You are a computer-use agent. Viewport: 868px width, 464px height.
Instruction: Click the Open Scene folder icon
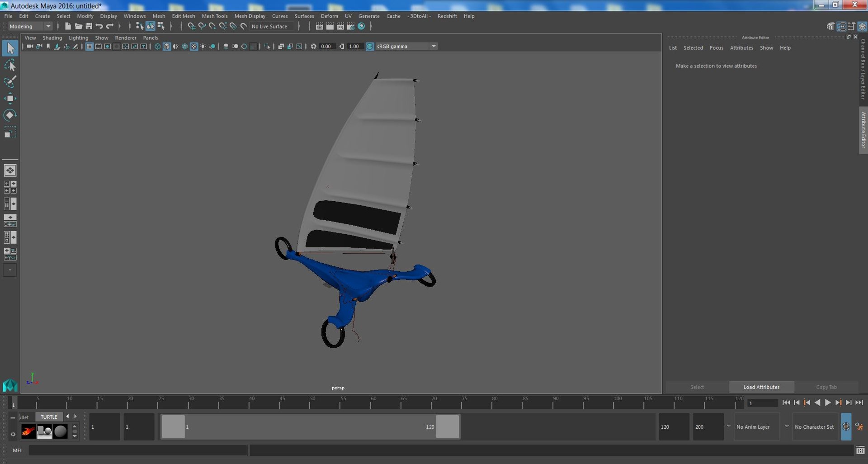click(78, 26)
